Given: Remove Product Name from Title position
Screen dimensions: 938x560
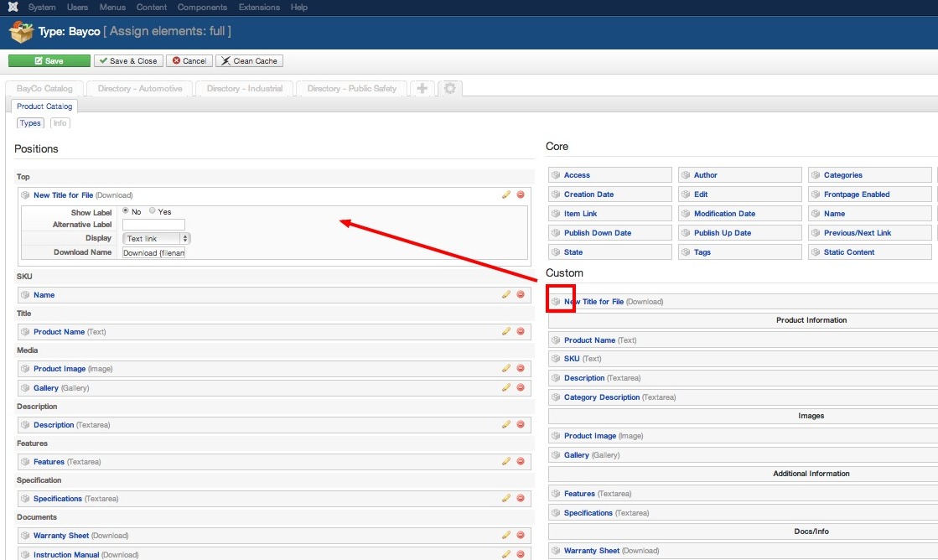Looking at the screenshot, I should pyautogui.click(x=521, y=331).
